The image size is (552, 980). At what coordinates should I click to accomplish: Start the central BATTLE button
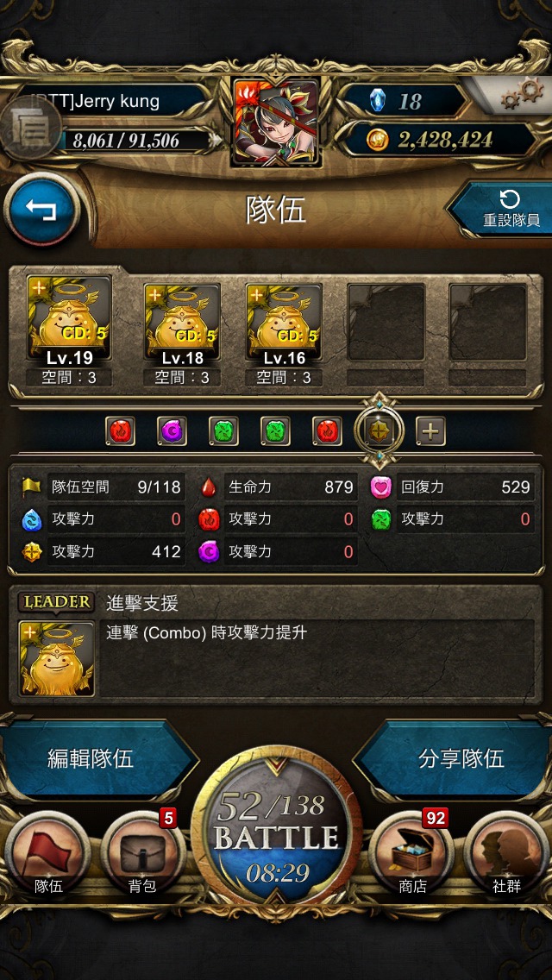(276, 834)
